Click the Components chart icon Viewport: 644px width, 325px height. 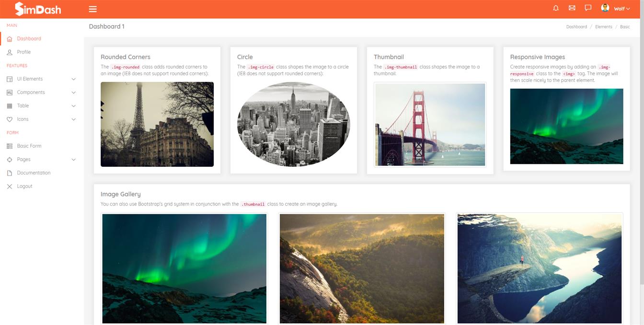pyautogui.click(x=10, y=93)
